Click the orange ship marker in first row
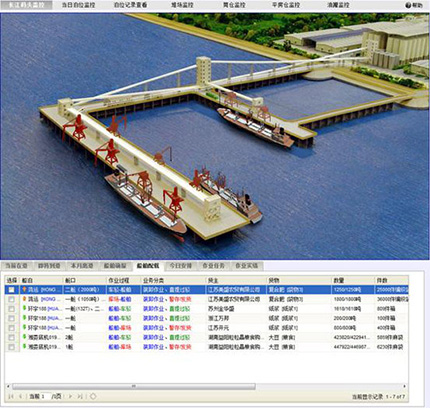Image resolution: width=430 pixels, height=408 pixels. tap(24, 289)
